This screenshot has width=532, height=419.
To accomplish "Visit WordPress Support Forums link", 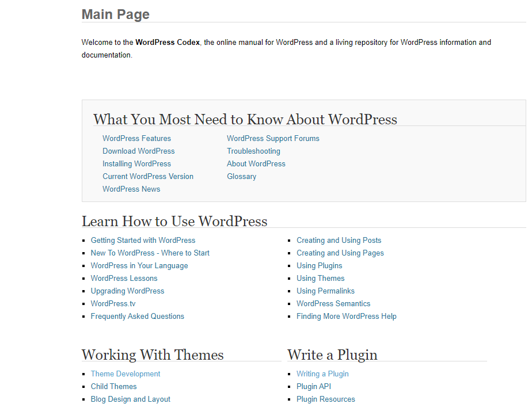I will [x=273, y=139].
